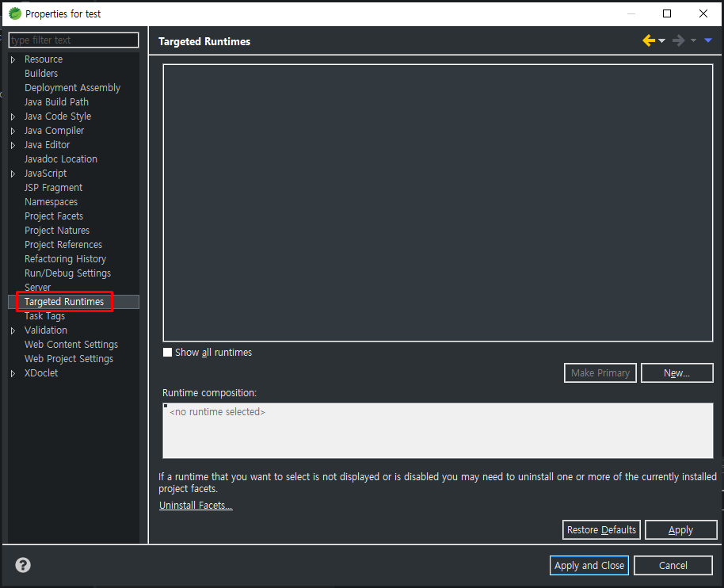Click the Runtime composition box
The width and height of the screenshot is (724, 588).
tap(438, 430)
